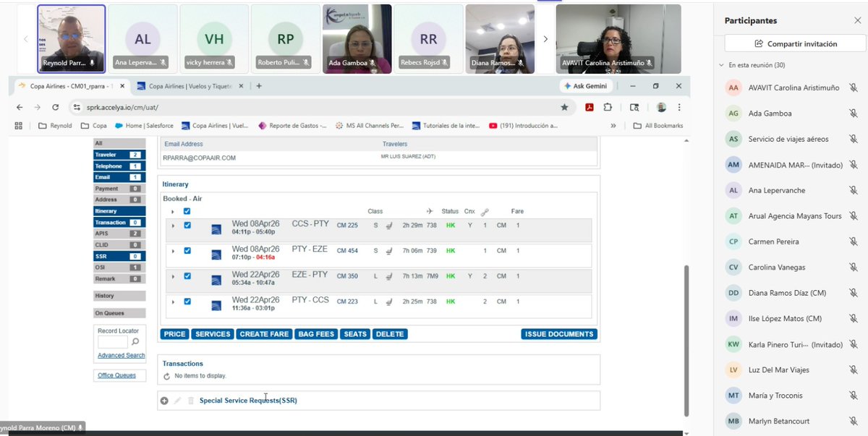Uncheck the PTY - EZE CM 454 segment checkbox
868x436 pixels.
tap(187, 251)
